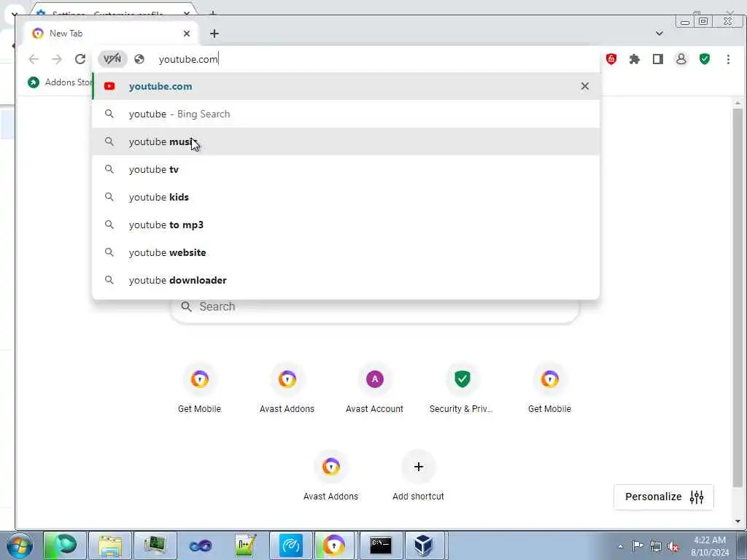
Task: Open the taskbar clock showing 4:22 AM
Action: (710, 545)
